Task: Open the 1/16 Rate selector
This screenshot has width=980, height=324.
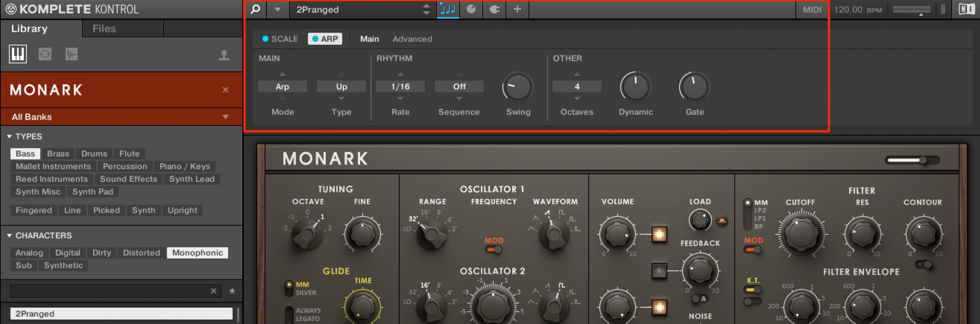Action: pos(400,86)
